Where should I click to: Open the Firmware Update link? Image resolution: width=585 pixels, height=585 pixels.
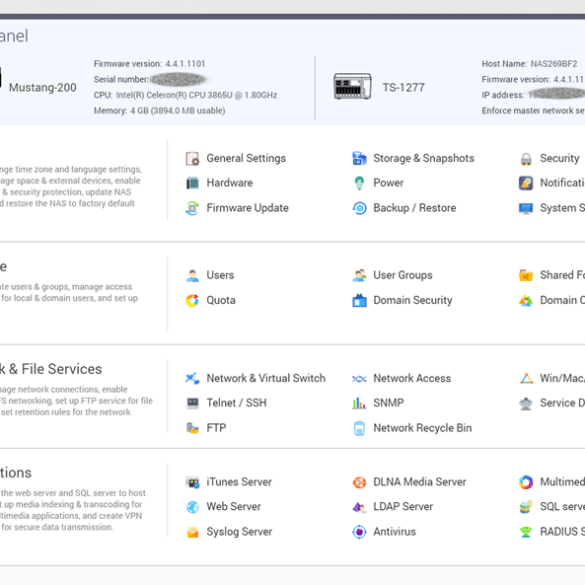pyautogui.click(x=248, y=208)
